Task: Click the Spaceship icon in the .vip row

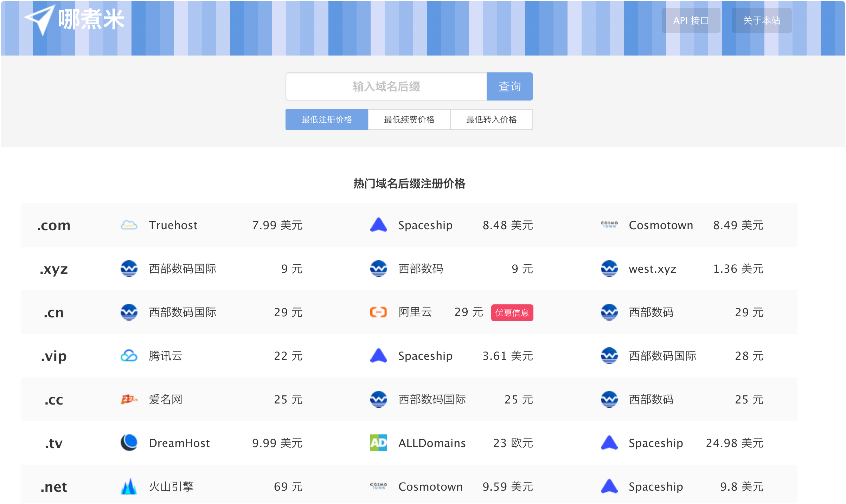Action: coord(379,356)
